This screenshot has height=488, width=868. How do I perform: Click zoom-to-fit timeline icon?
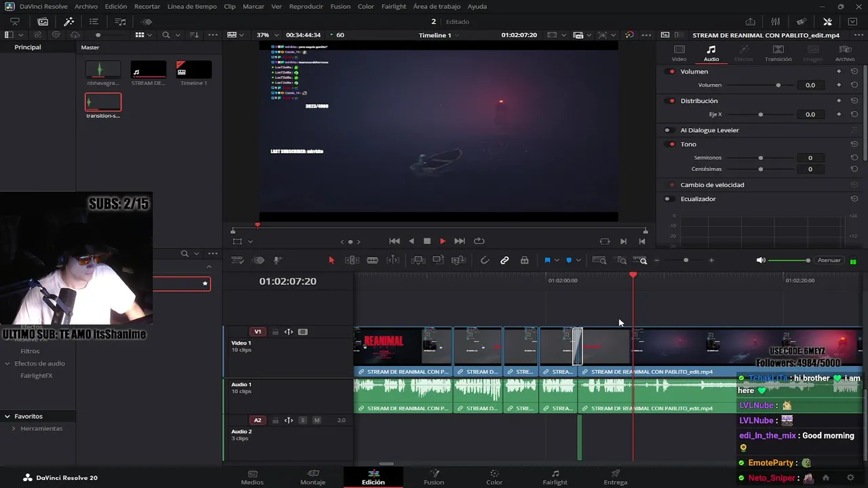coord(599,260)
